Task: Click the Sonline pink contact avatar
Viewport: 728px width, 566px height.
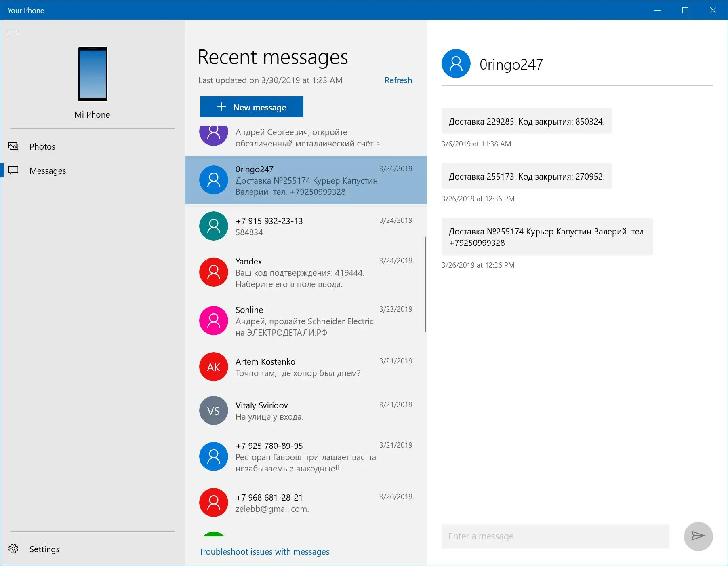Action: click(x=214, y=321)
